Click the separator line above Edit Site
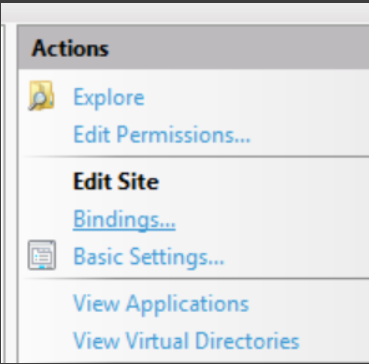Viewport: 369px width, 364px height. [196, 156]
